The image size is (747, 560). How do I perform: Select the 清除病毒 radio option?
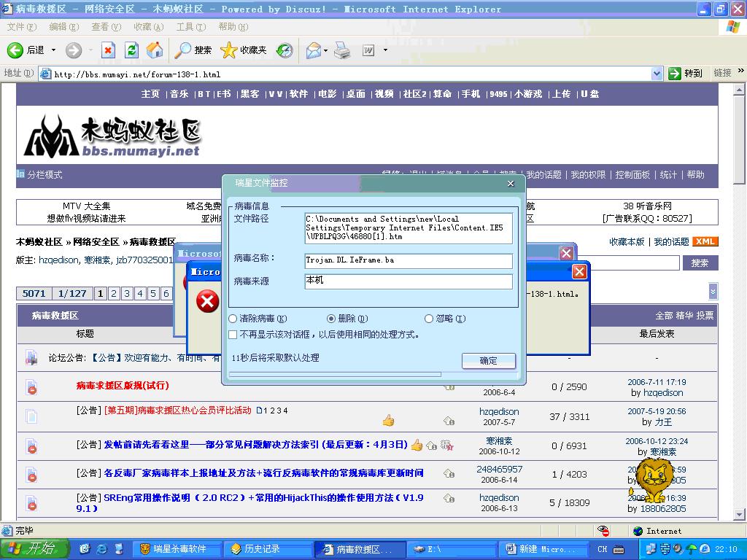click(x=233, y=319)
